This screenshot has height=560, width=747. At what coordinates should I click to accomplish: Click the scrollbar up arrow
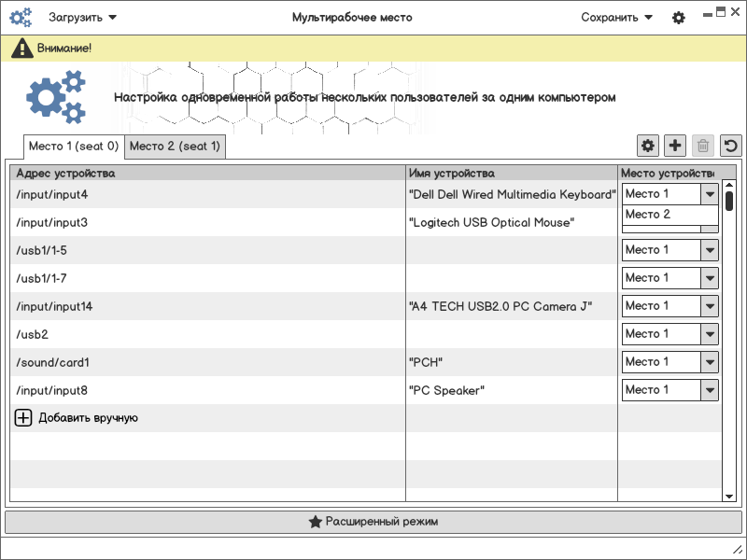[729, 185]
